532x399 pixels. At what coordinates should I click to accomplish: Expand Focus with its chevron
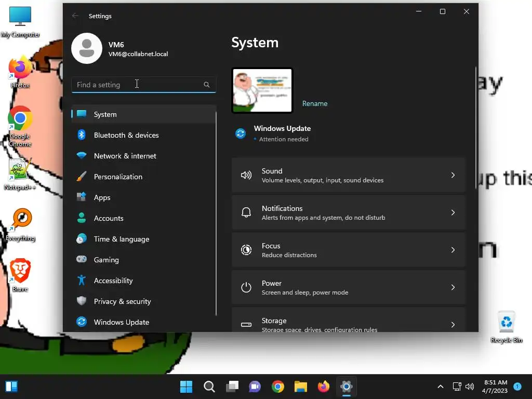(x=453, y=250)
